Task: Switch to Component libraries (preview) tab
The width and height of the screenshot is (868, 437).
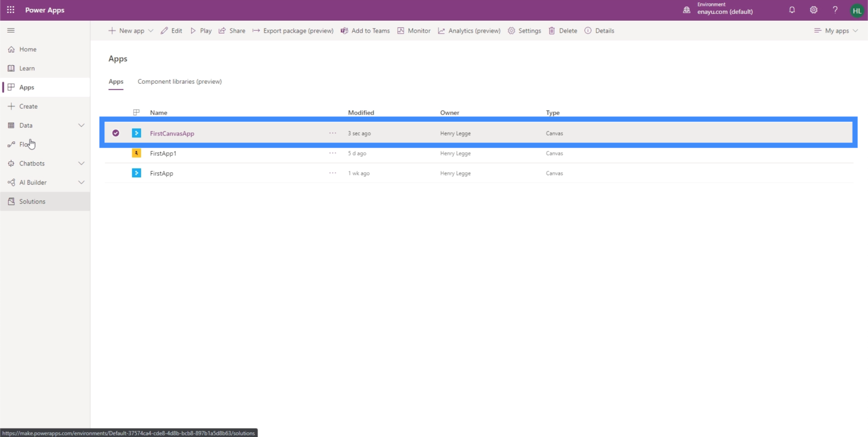Action: (180, 82)
